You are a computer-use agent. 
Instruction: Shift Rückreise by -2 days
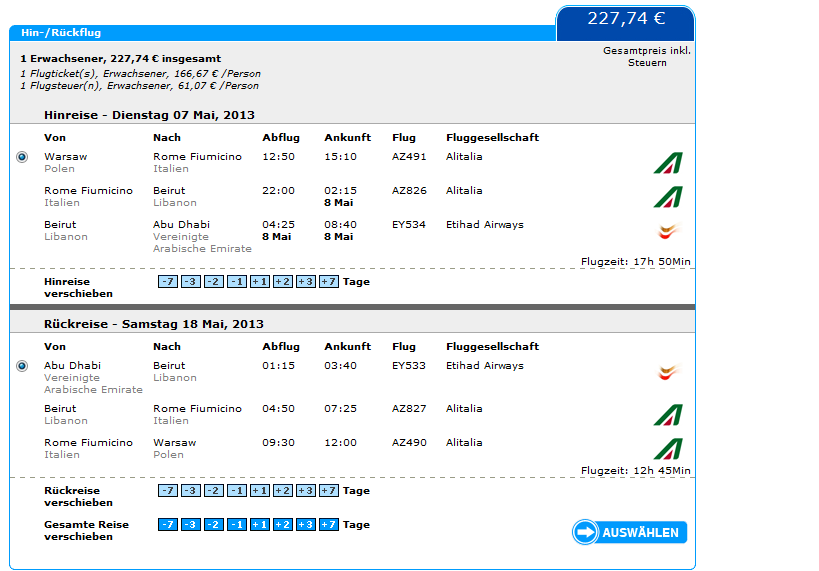pos(214,491)
